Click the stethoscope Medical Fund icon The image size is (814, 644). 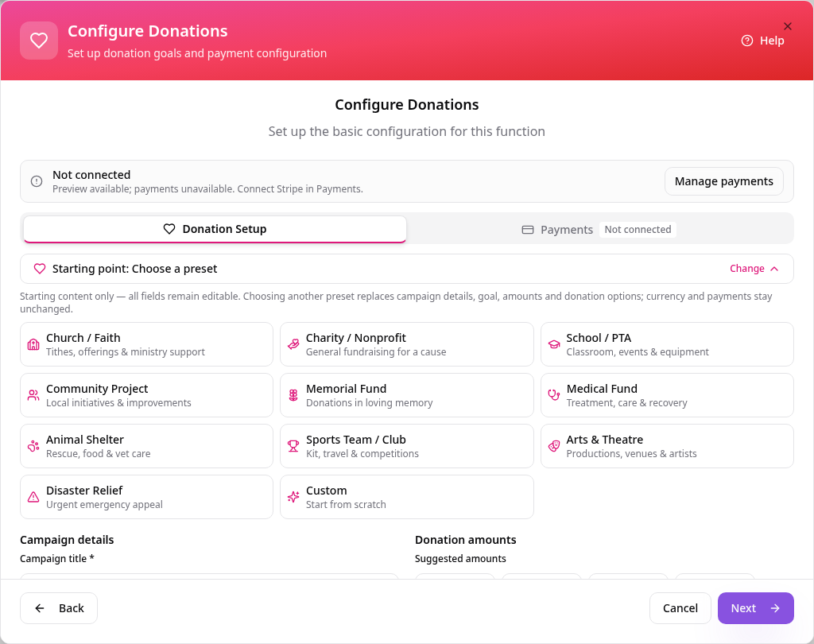tap(554, 395)
